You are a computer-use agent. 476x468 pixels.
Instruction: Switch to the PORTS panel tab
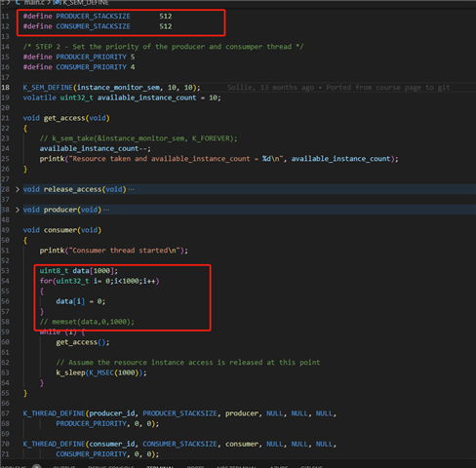click(195, 467)
